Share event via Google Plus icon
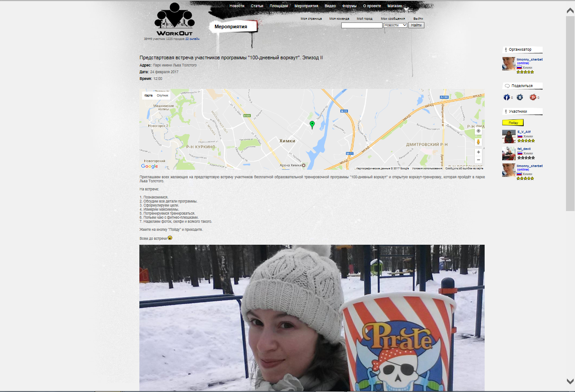The height and width of the screenshot is (392, 575). (x=533, y=97)
